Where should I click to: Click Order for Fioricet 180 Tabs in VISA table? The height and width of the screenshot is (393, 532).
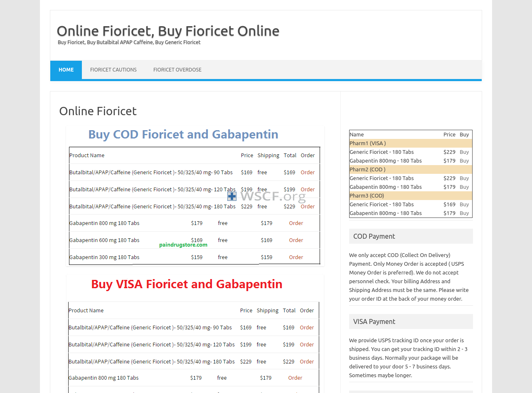pyautogui.click(x=307, y=361)
